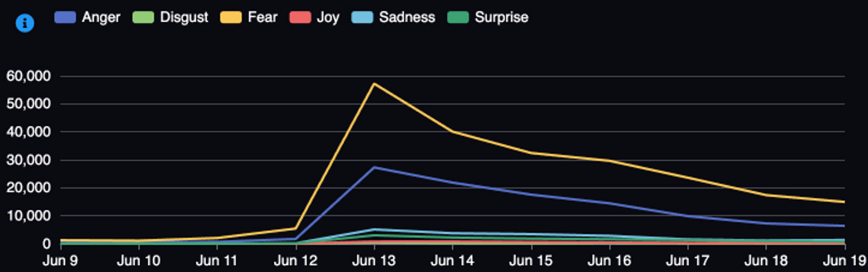
Task: Click the light blue Sadness swatch
Action: point(362,17)
